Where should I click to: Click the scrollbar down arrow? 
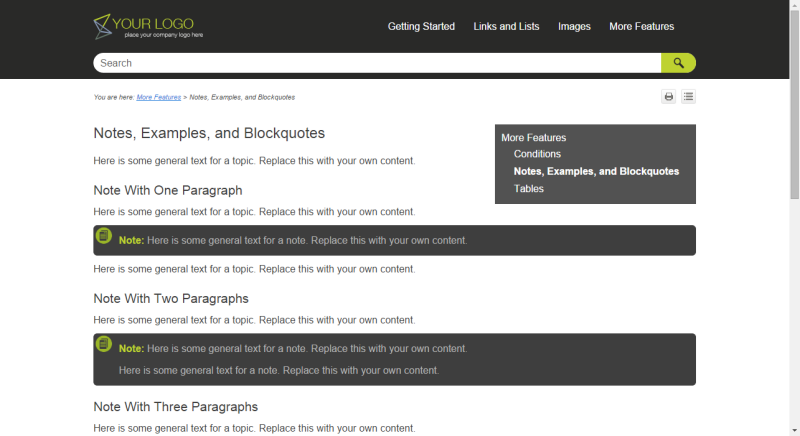point(794,431)
